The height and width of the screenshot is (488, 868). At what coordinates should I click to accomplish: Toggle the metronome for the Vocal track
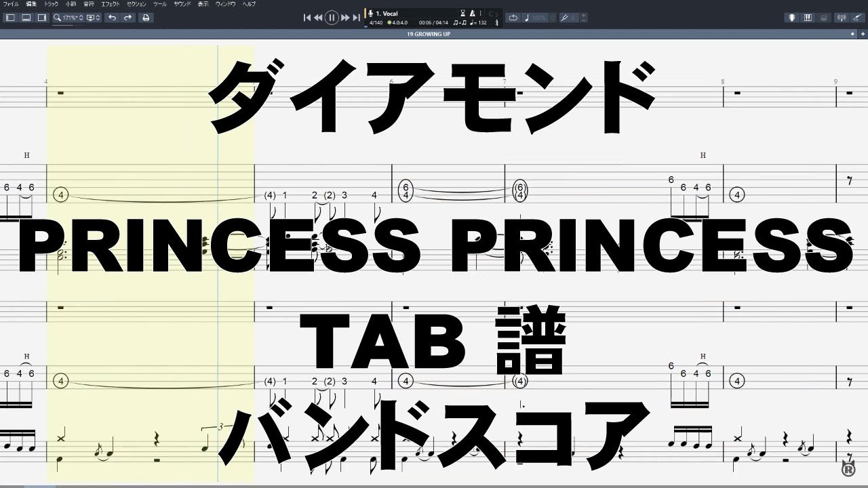[x=473, y=12]
